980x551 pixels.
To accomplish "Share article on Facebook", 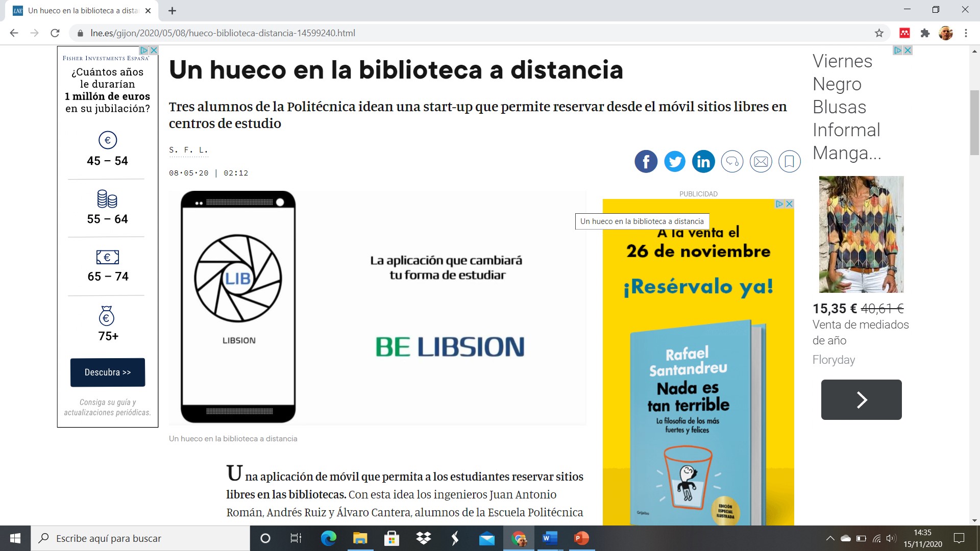I will [x=646, y=162].
